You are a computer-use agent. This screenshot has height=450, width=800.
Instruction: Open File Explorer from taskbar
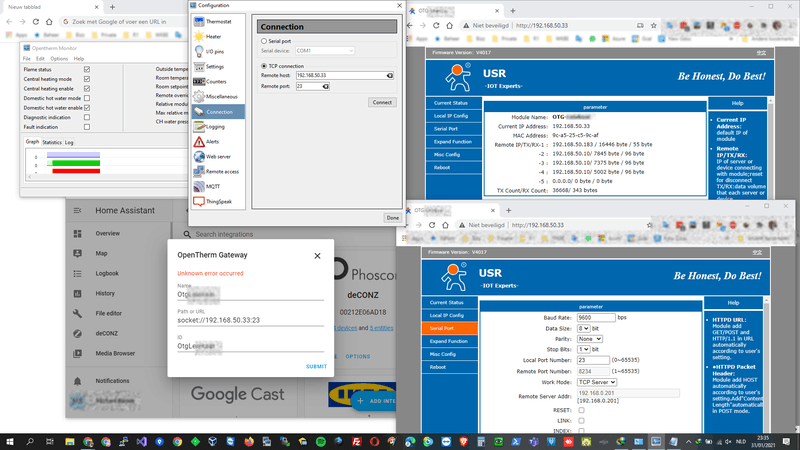(x=69, y=441)
